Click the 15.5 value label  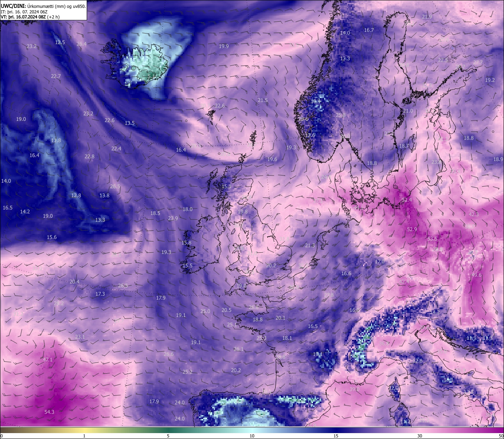click(187, 265)
